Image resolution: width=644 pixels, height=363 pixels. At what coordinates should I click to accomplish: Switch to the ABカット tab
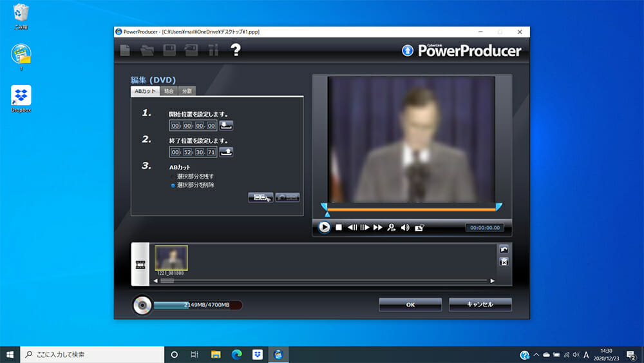point(145,92)
